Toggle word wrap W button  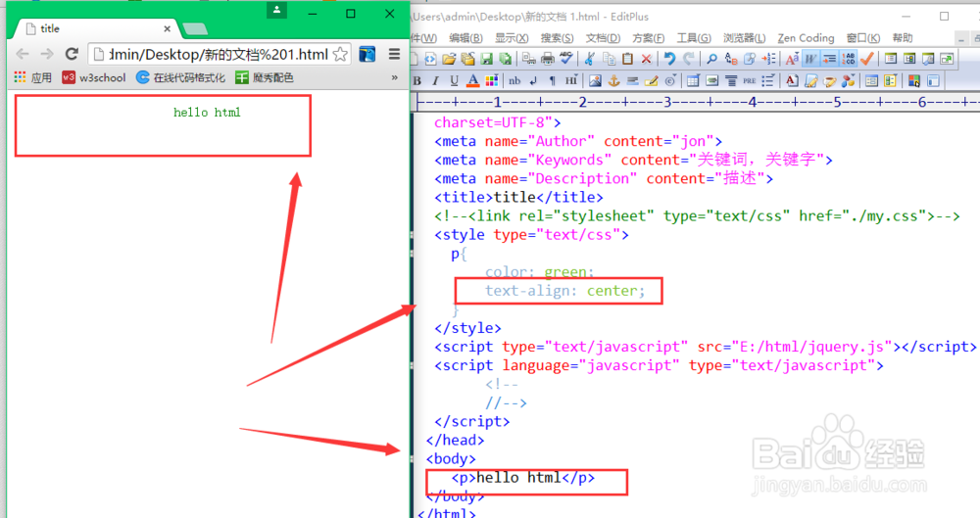810,59
